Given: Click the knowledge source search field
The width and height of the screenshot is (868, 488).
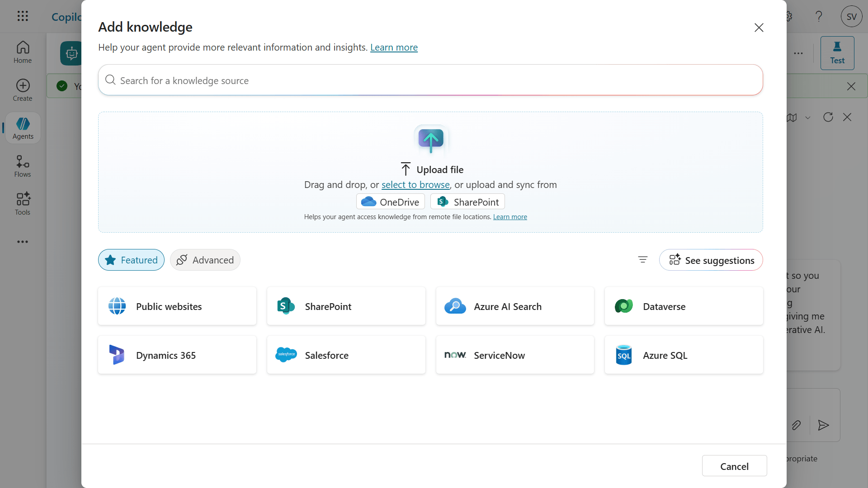Looking at the screenshot, I should pyautogui.click(x=429, y=80).
